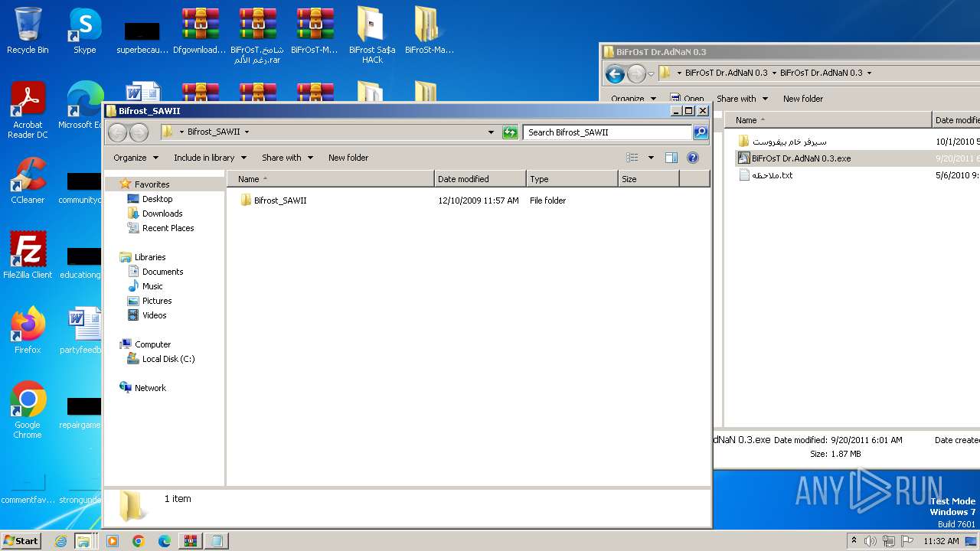Select Favorites in navigation pane
This screenshot has width=980, height=551.
pyautogui.click(x=152, y=184)
